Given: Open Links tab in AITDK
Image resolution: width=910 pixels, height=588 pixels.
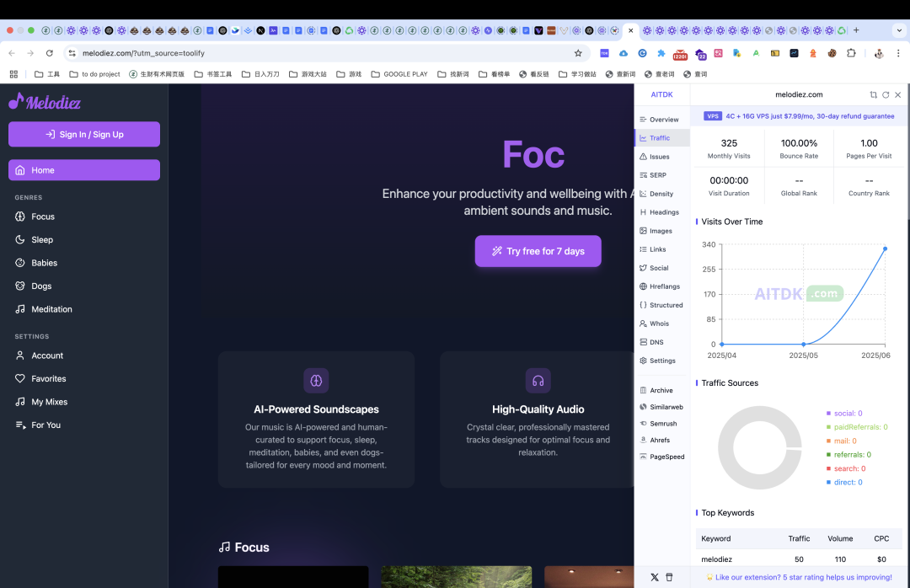Looking at the screenshot, I should 661,249.
